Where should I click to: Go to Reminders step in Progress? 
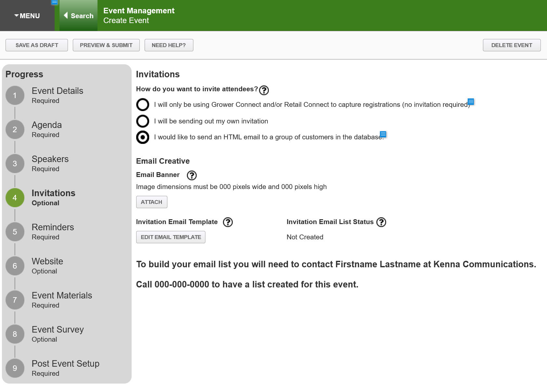coord(53,227)
